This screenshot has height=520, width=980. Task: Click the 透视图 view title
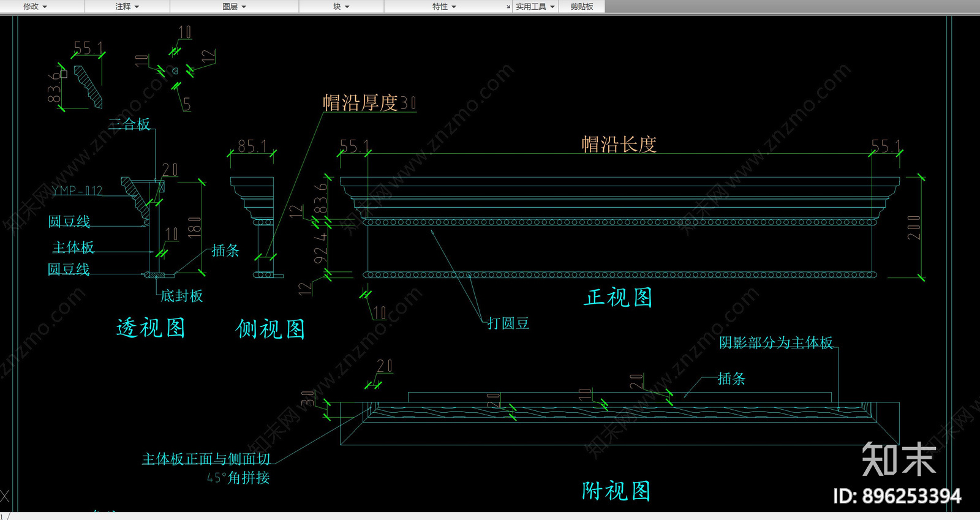pyautogui.click(x=151, y=328)
